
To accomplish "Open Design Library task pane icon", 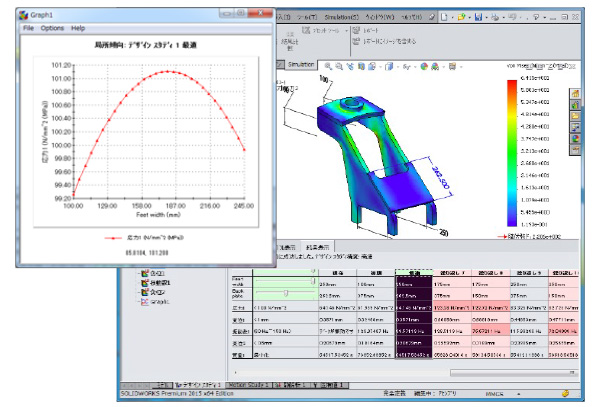I will (575, 104).
